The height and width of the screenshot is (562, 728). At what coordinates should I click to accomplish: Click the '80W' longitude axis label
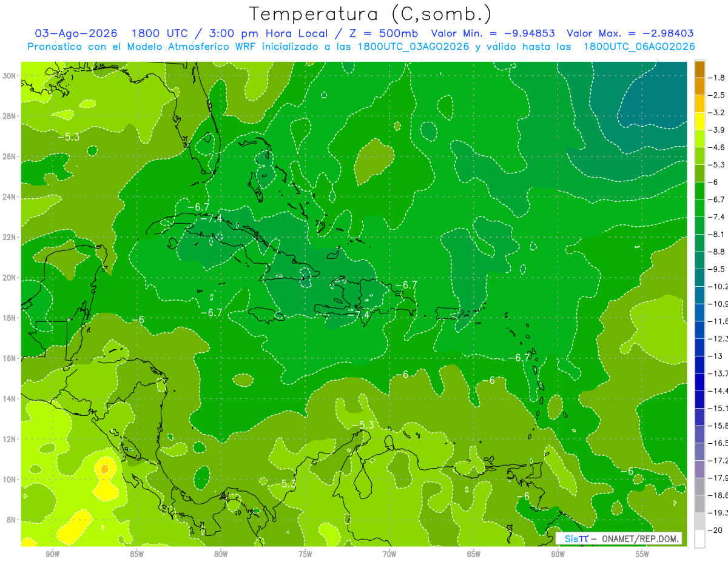coord(221,554)
